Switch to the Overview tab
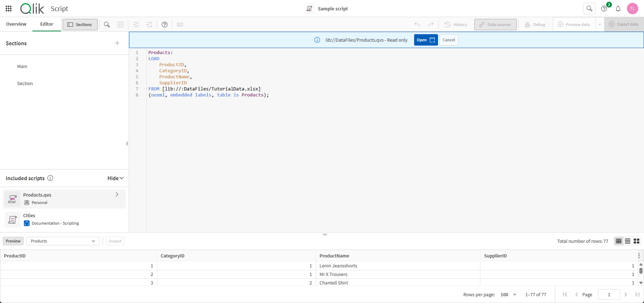 (16, 24)
